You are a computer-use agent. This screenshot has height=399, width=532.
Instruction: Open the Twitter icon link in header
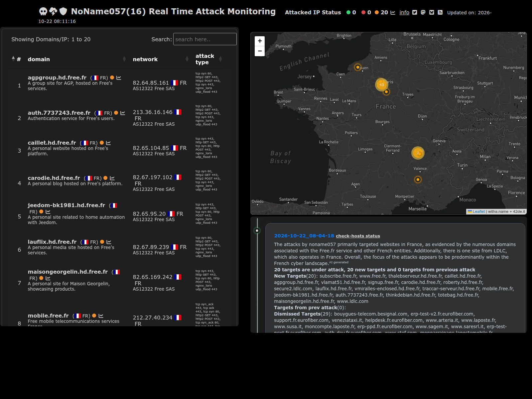click(415, 12)
